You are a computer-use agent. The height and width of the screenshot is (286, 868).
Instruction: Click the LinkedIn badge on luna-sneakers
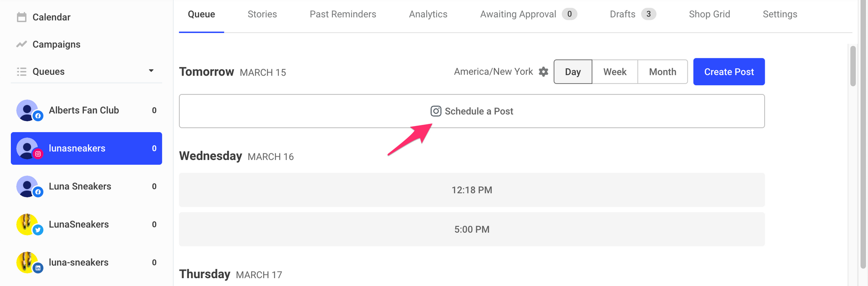[x=38, y=268]
